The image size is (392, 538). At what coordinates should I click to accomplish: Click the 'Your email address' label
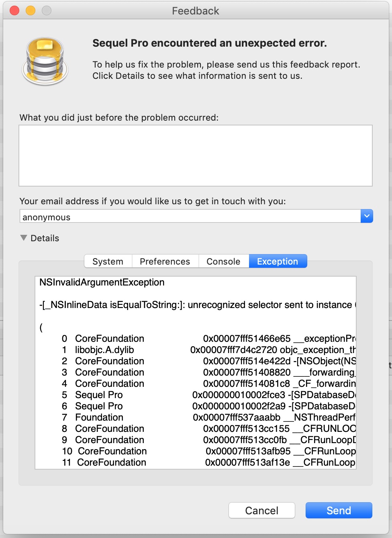click(153, 201)
